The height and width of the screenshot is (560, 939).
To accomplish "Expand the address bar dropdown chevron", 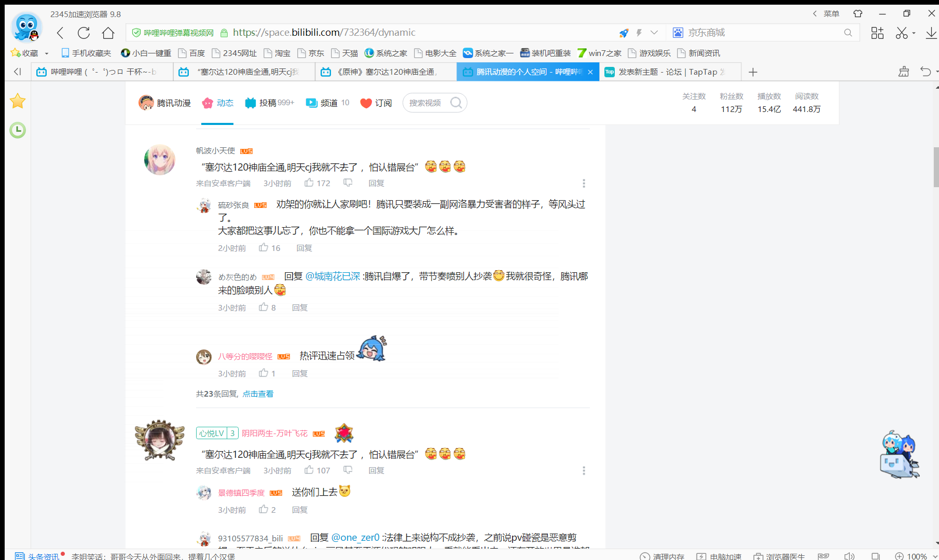I will (654, 33).
